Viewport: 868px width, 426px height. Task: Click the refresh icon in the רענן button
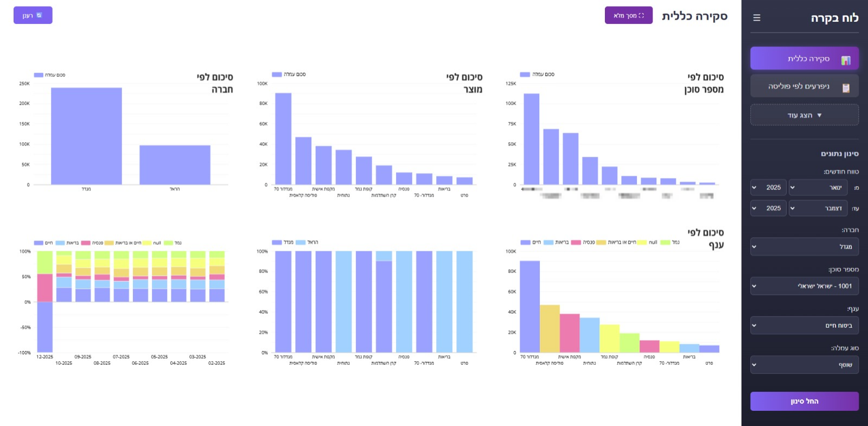(x=39, y=15)
